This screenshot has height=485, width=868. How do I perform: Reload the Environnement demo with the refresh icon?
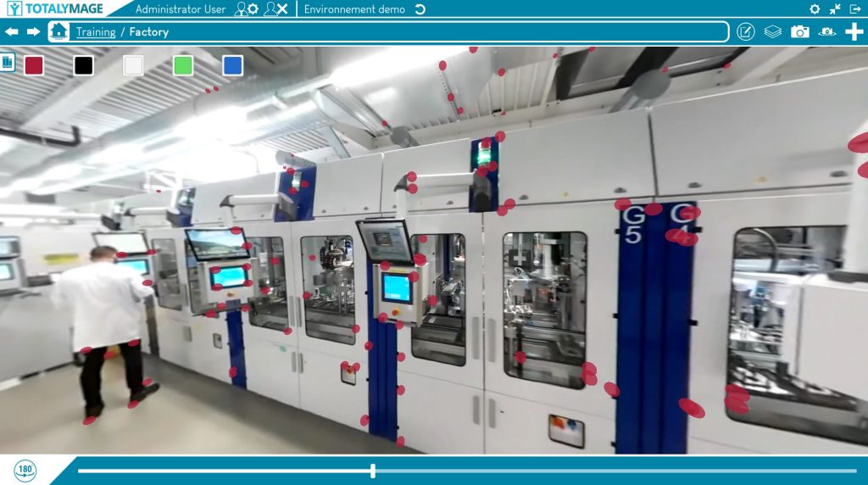[x=420, y=9]
